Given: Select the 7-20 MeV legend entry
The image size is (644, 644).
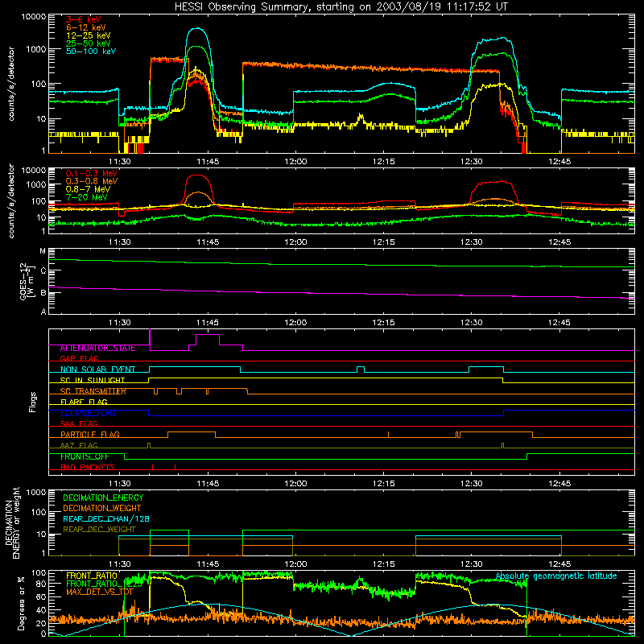Looking at the screenshot, I should 87,197.
